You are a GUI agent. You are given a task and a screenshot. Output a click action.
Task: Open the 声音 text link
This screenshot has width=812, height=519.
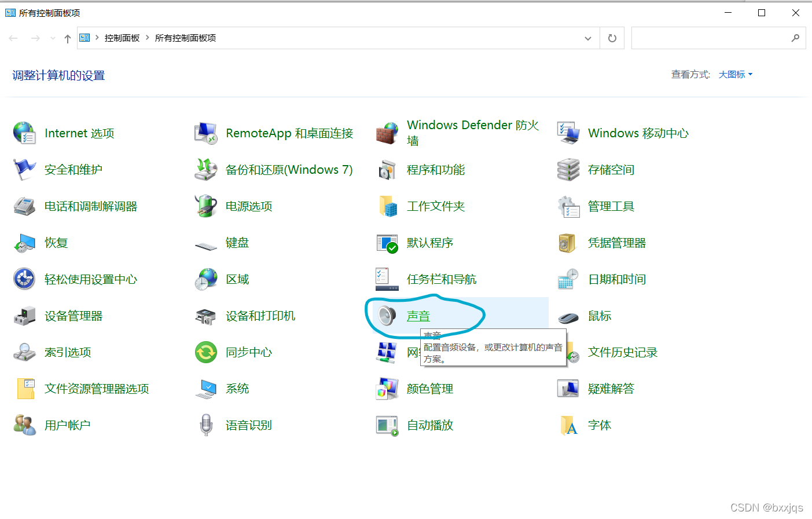pyautogui.click(x=418, y=316)
